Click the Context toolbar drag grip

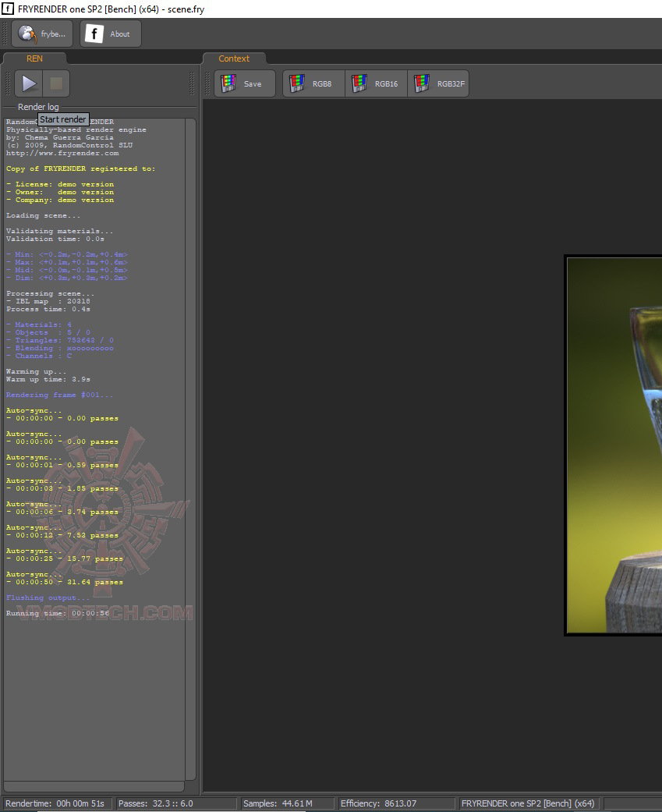[x=208, y=83]
